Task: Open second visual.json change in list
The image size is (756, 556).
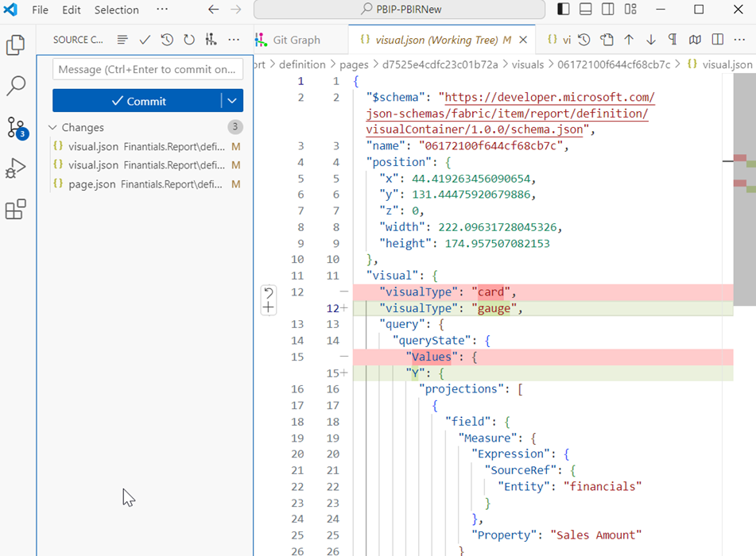Action: (x=145, y=164)
